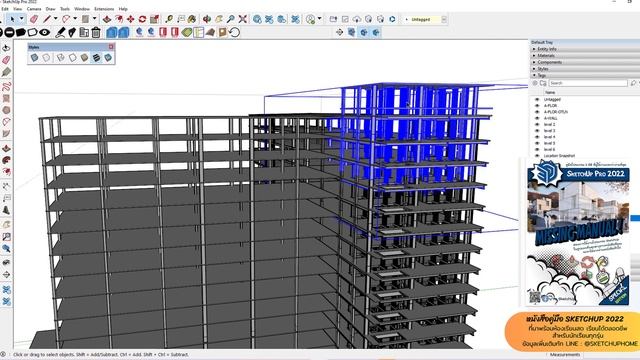Open the Paint Bucket tool in top toolbar
This screenshot has height=360, width=640.
click(x=192, y=19)
